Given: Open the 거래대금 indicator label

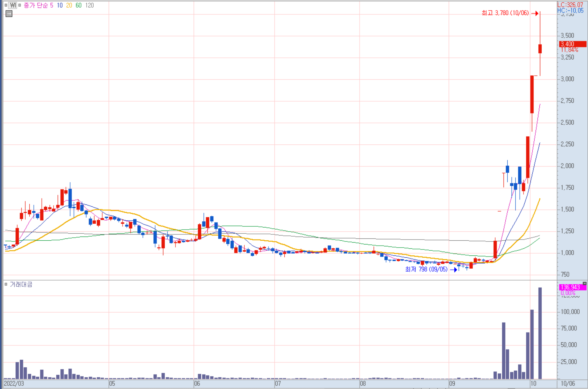Looking at the screenshot, I should (21, 284).
